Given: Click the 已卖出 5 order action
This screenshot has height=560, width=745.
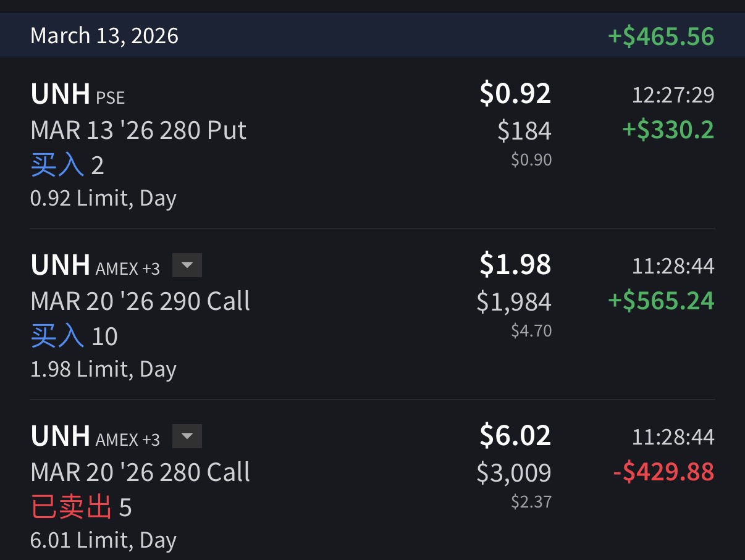Looking at the screenshot, I should click(81, 508).
